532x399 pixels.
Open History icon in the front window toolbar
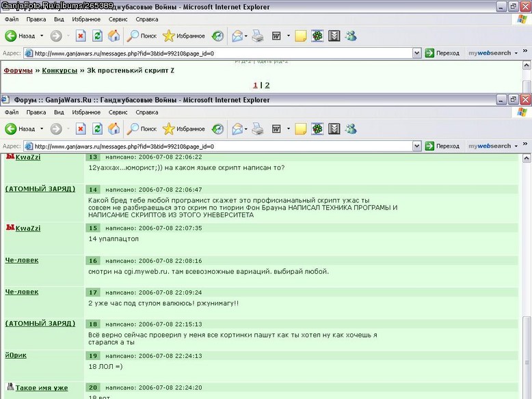pyautogui.click(x=217, y=129)
